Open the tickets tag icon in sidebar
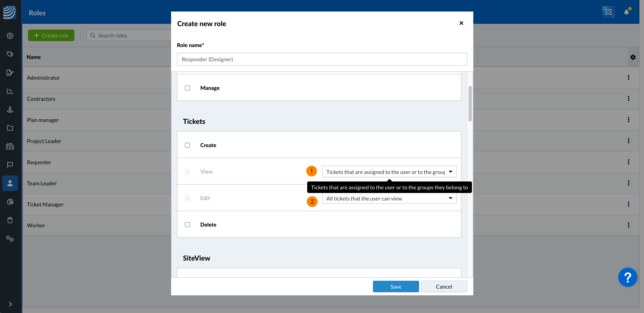The image size is (644, 313). 10,54
